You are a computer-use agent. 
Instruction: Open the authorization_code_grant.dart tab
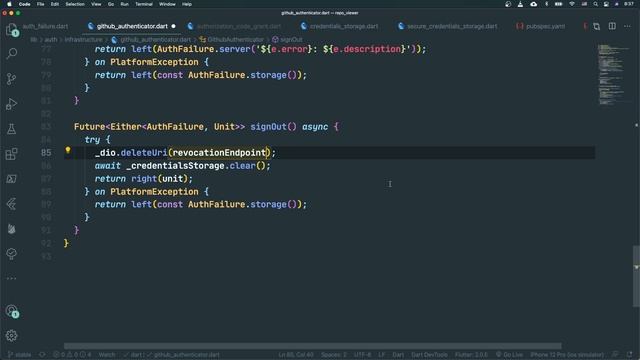pos(238,26)
